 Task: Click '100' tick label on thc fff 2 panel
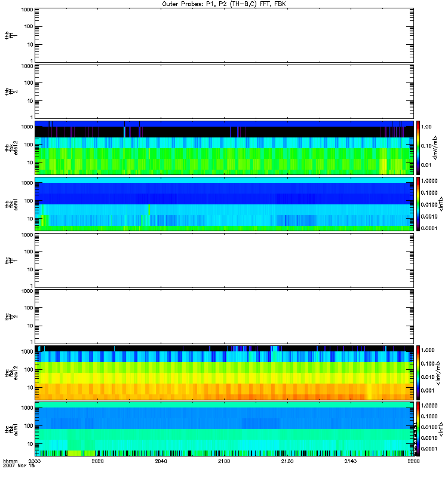pos(29,308)
